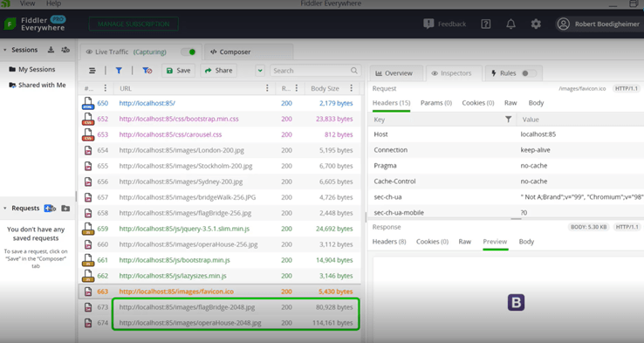
Task: Click the filter icon in the Key column
Action: coord(508,119)
